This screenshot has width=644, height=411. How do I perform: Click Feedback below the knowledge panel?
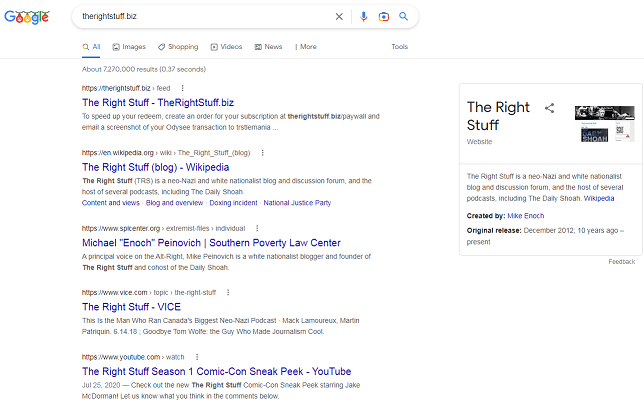coord(621,262)
